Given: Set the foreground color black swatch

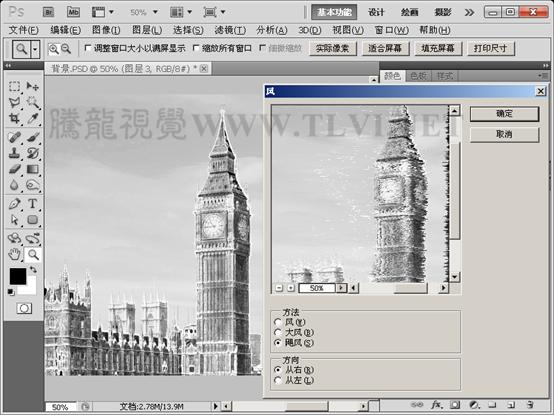Looking at the screenshot, I should coord(17,276).
